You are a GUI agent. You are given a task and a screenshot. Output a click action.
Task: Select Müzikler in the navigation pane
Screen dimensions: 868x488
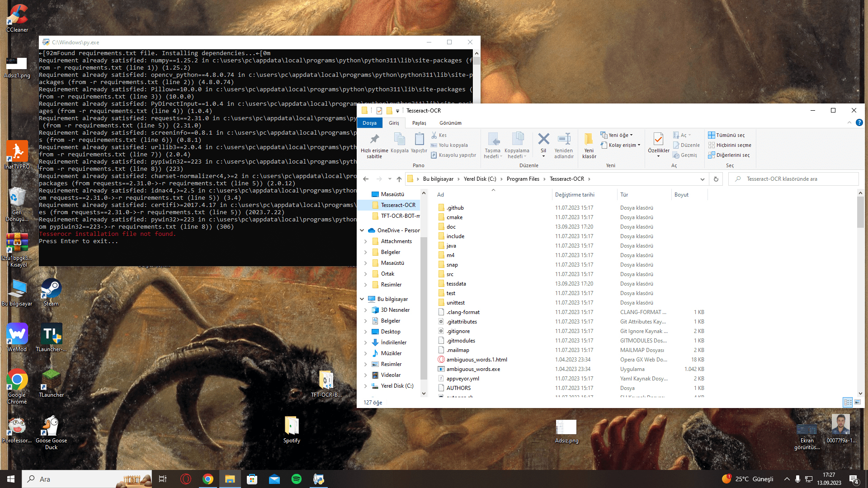(391, 353)
